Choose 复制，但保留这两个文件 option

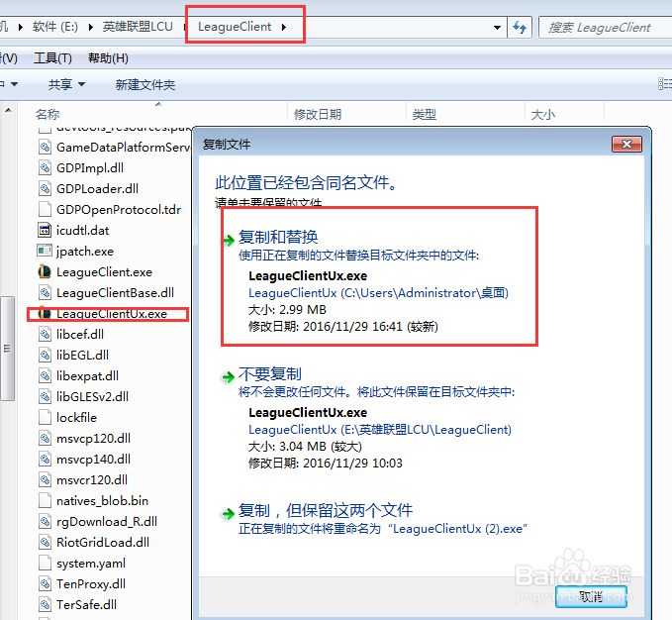326,510
